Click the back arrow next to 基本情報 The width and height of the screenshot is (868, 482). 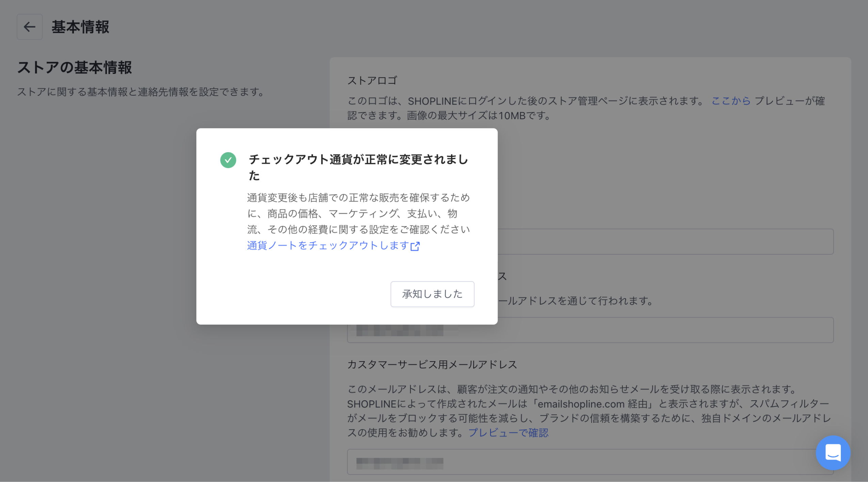coord(30,27)
